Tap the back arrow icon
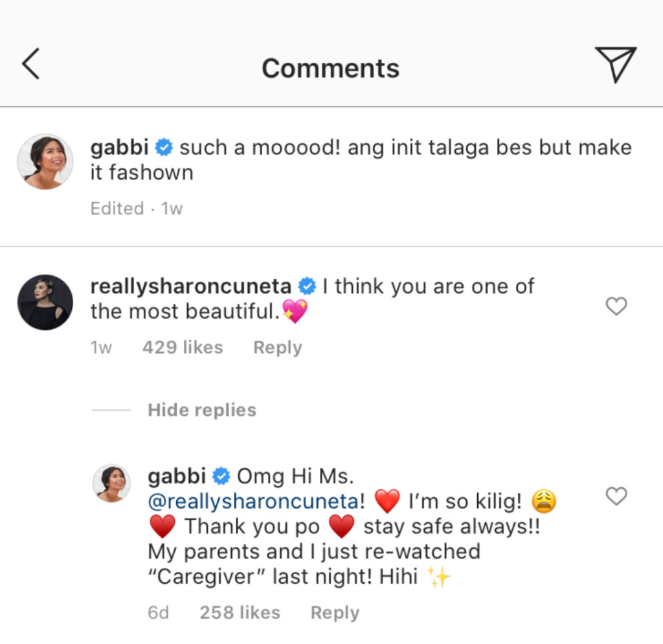 30,64
